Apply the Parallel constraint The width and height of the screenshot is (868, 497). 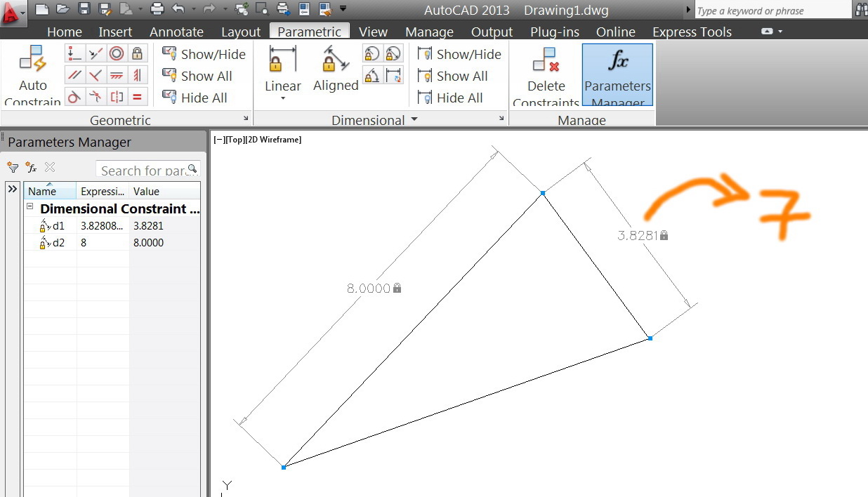point(74,75)
